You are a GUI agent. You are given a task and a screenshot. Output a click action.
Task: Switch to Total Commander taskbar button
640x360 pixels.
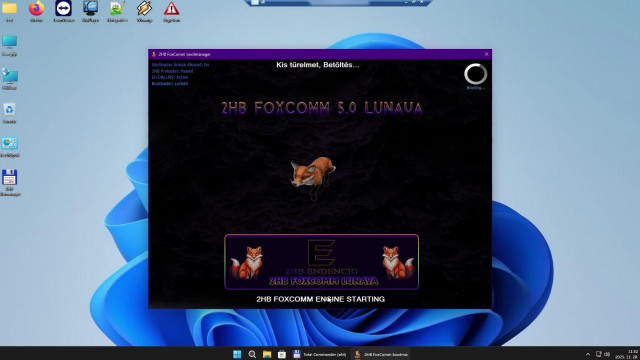point(320,354)
